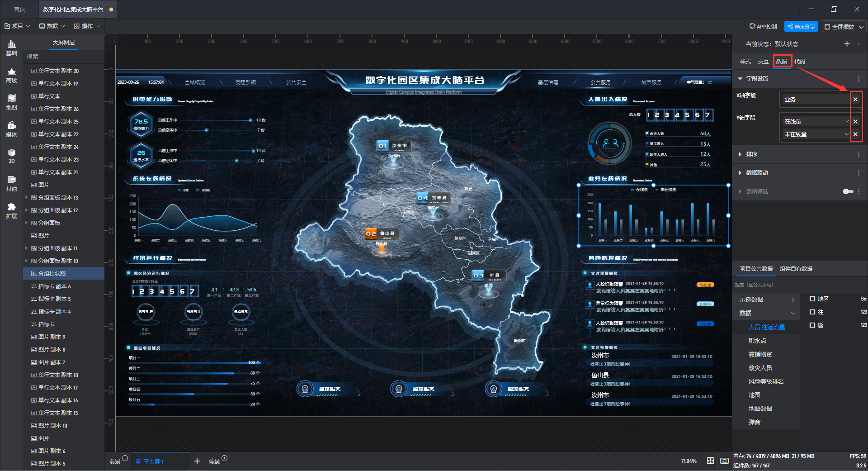Toggle the 数据筛选 switch
The image size is (868, 471).
[848, 191]
